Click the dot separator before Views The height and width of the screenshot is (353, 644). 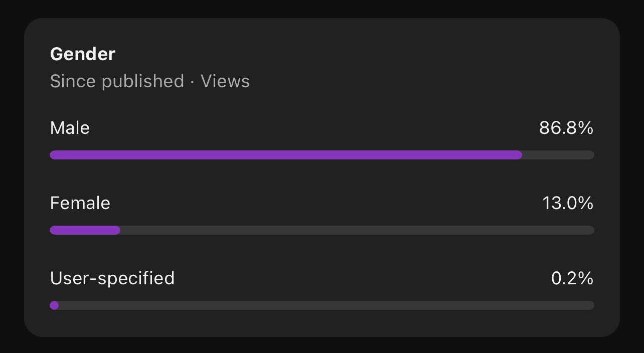point(193,82)
